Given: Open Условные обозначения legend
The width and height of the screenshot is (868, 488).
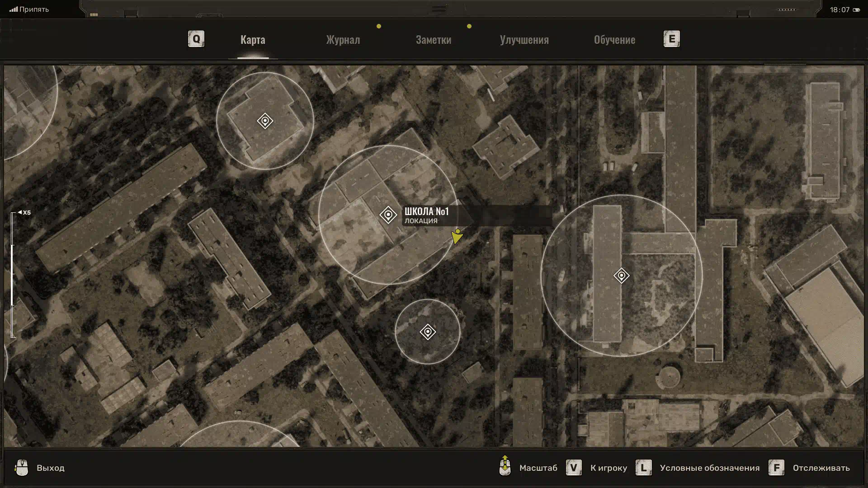Looking at the screenshot, I should [709, 468].
